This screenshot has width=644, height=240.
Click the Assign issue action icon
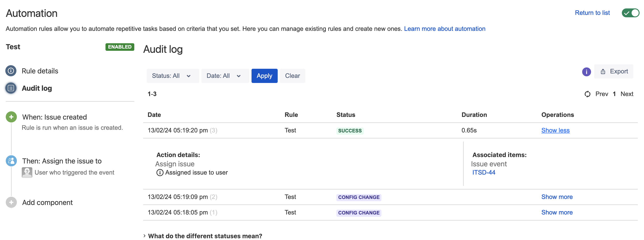click(11, 161)
